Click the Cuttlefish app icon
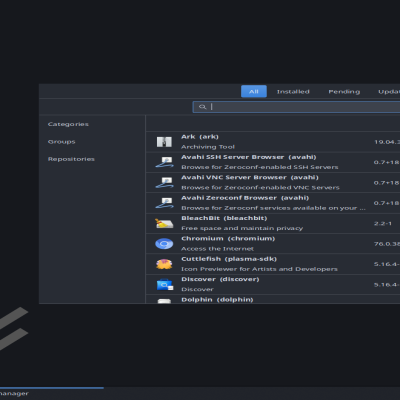This screenshot has width=400, height=400. (164, 264)
